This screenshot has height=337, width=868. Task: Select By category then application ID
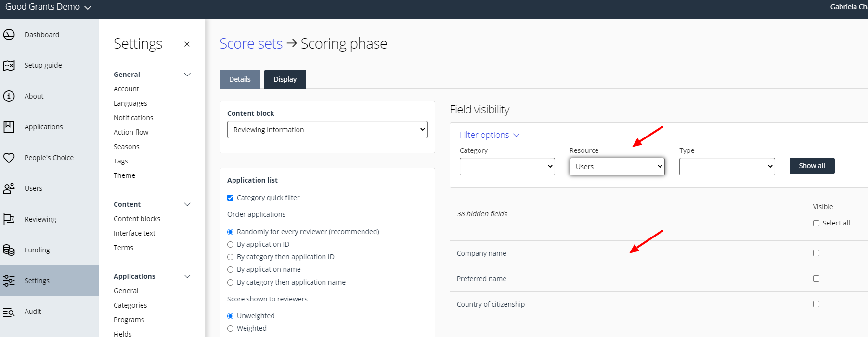click(x=231, y=257)
